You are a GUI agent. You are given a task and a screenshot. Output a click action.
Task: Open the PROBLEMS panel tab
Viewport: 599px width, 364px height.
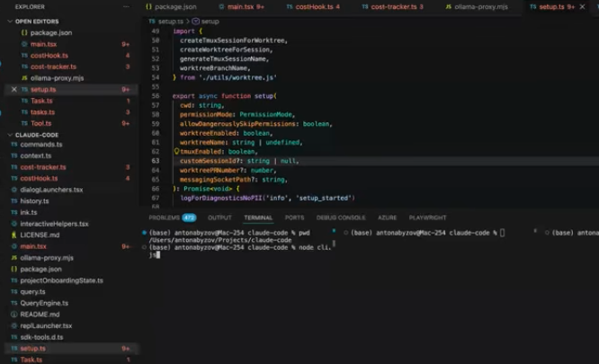[x=164, y=218]
